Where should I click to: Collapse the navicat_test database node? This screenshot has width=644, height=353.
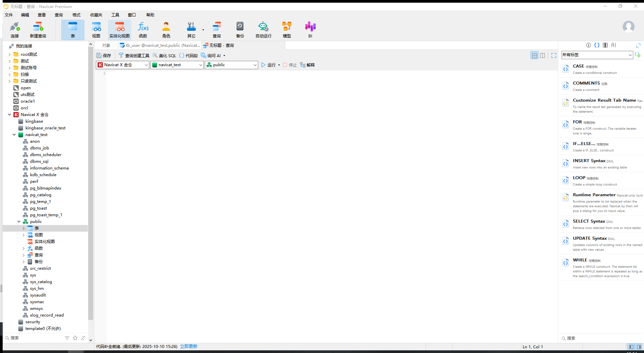[x=14, y=135]
